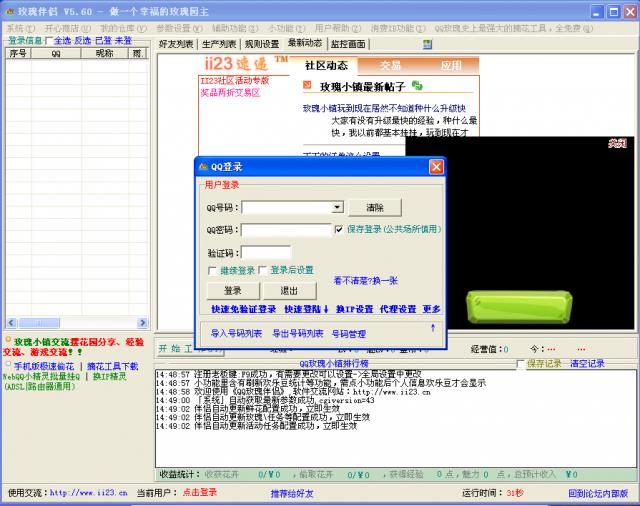This screenshot has width=640, height=506.
Task: Open the QQ玫瑰小镇排行榜 link
Action: 334,364
